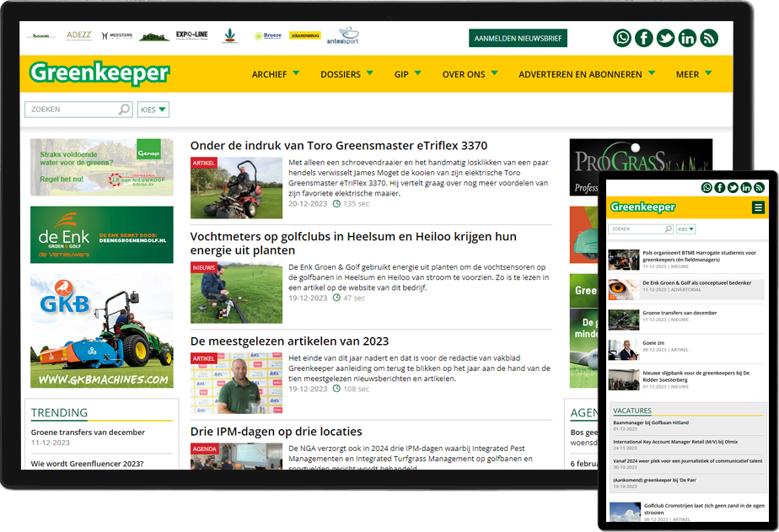779x532 pixels.
Task: Open the ADVERTEREN EN ABONNEREN menu
Action: (587, 74)
